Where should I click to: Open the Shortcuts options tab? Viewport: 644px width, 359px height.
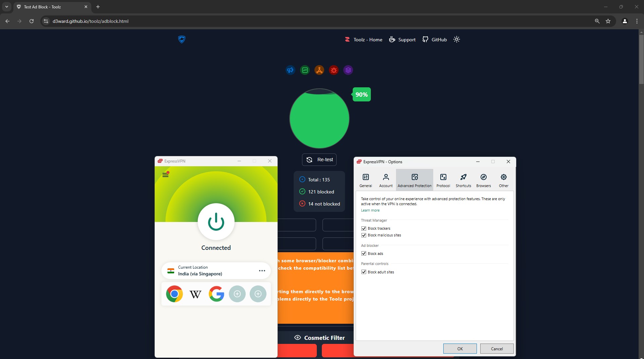463,180
